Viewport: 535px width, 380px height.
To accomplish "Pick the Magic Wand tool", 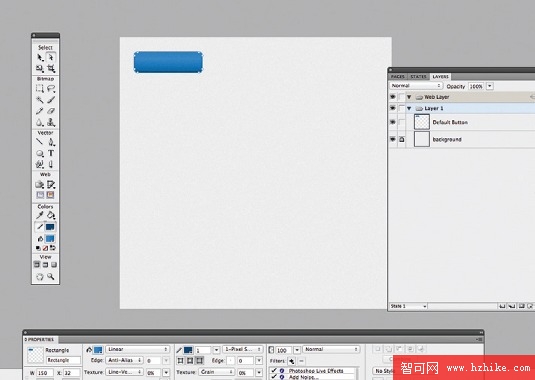I will [x=40, y=100].
